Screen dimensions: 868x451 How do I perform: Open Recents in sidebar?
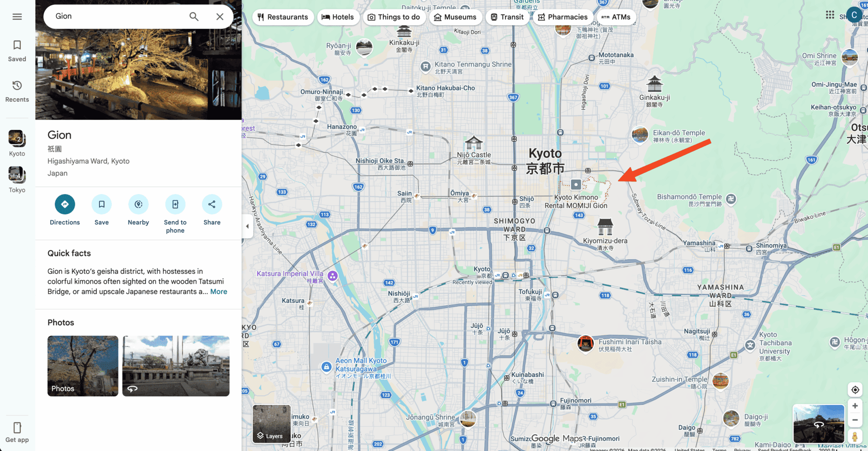17,91
